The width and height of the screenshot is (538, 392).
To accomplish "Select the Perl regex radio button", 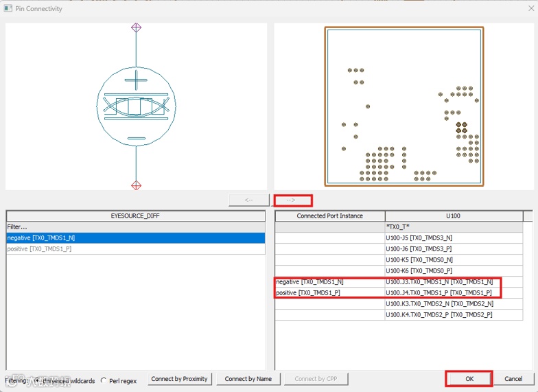I will coord(103,380).
